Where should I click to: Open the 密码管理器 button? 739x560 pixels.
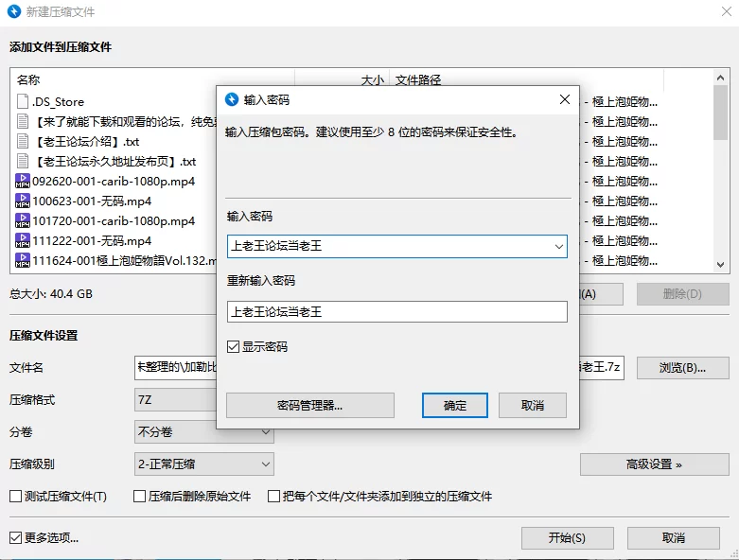310,405
